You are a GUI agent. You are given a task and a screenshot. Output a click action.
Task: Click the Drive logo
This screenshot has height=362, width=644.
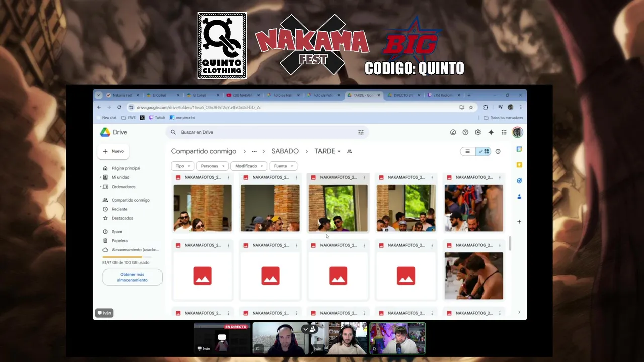[113, 132]
